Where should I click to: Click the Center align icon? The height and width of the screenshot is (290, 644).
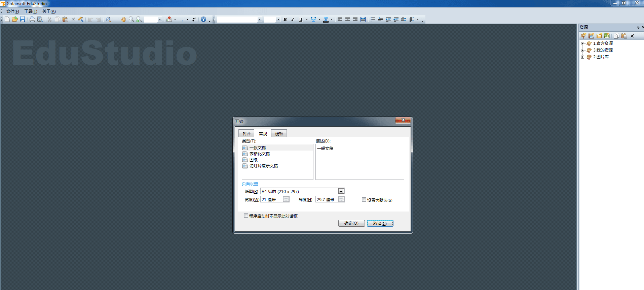coord(347,20)
